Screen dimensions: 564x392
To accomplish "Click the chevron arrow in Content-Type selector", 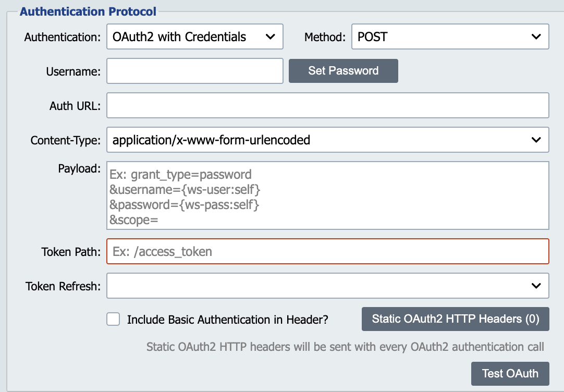I will tap(536, 140).
